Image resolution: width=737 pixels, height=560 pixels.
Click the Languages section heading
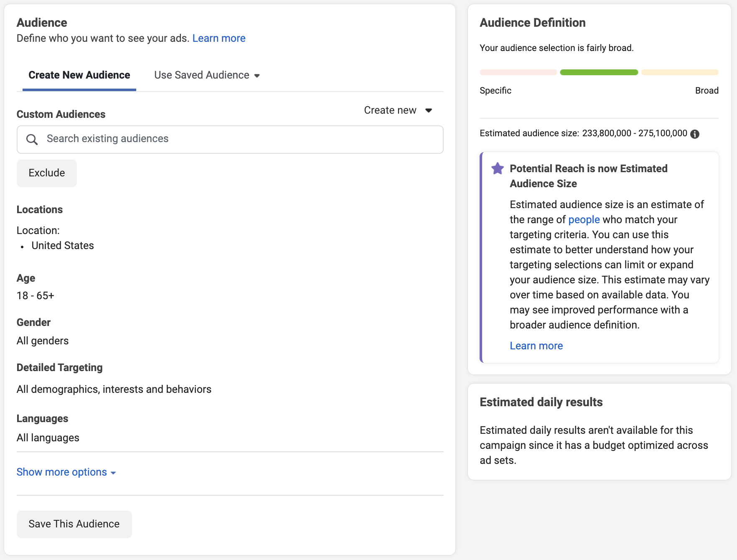tap(43, 419)
